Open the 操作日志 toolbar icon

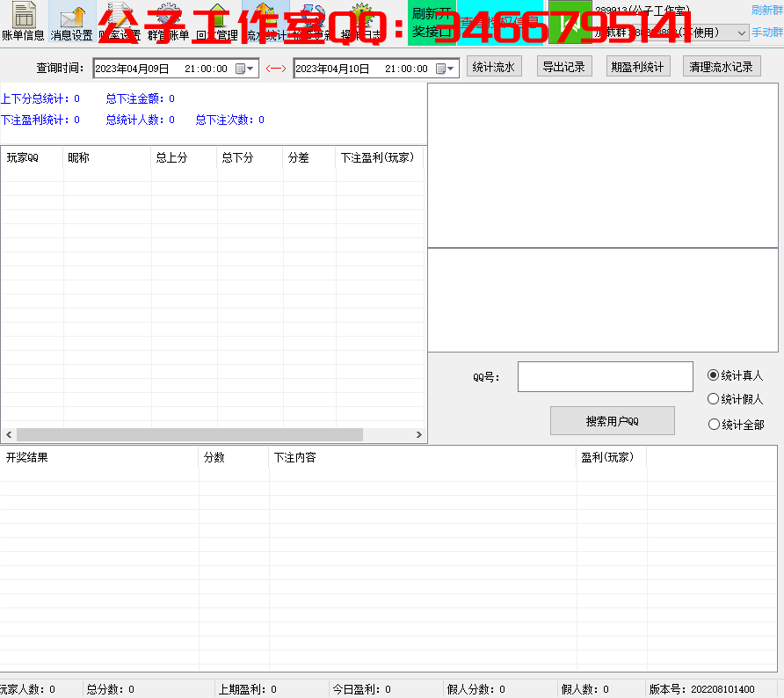point(361,21)
